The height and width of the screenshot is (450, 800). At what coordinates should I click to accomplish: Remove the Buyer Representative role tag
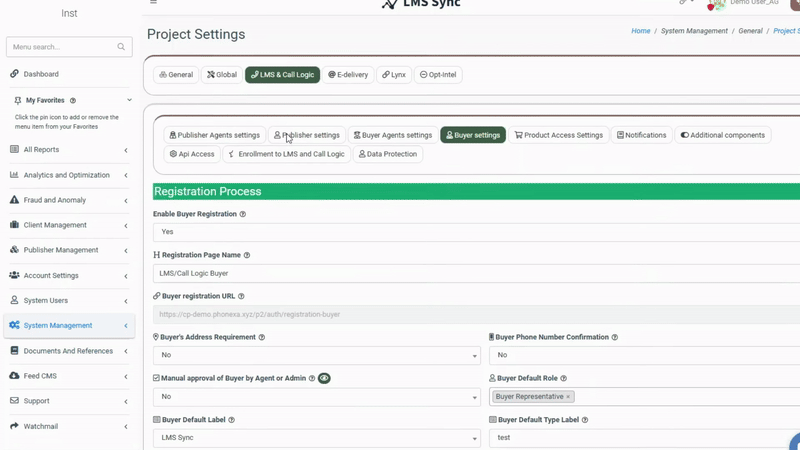568,397
